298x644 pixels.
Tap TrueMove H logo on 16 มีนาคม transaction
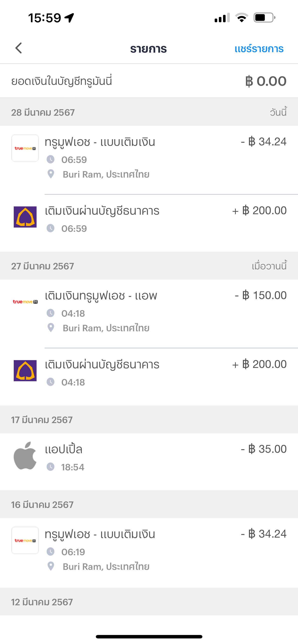coord(25,541)
